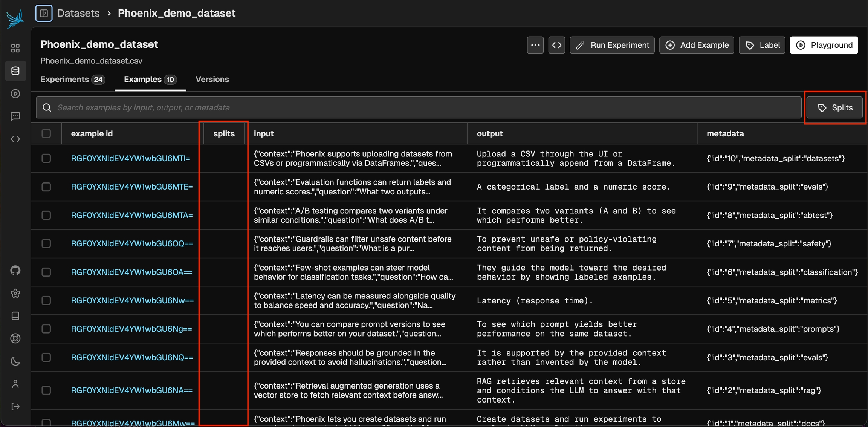The width and height of the screenshot is (868, 427).
Task: Open code snippet angle brackets button
Action: coord(556,45)
